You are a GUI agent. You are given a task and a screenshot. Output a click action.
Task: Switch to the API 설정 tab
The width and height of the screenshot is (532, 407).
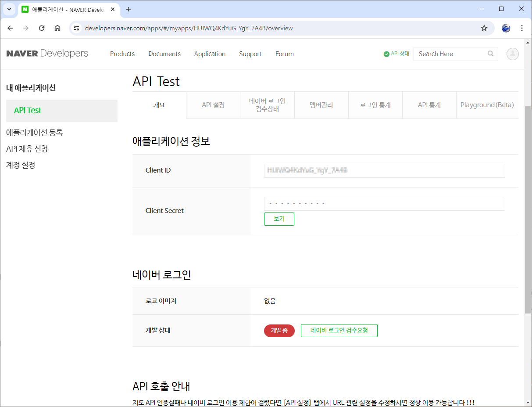coord(213,105)
